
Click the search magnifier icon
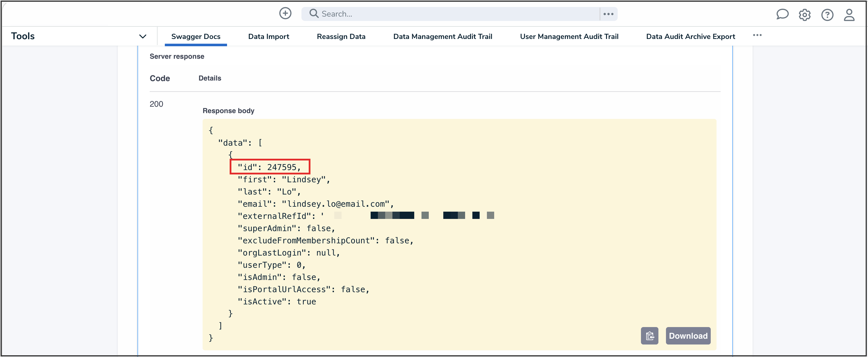314,13
